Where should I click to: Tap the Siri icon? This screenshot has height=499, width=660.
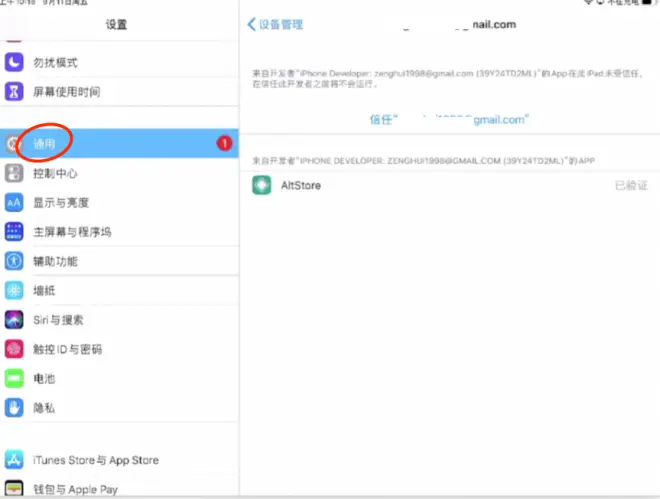pos(14,320)
